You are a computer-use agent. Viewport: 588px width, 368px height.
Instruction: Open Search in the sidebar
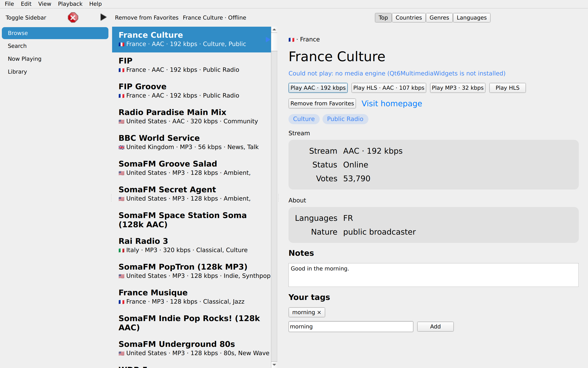[55, 46]
